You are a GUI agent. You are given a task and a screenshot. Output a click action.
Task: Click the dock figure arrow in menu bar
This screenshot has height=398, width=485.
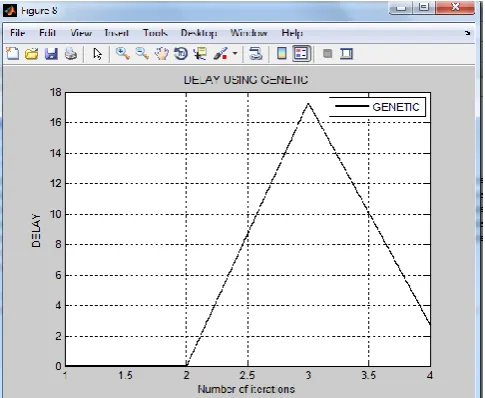468,33
